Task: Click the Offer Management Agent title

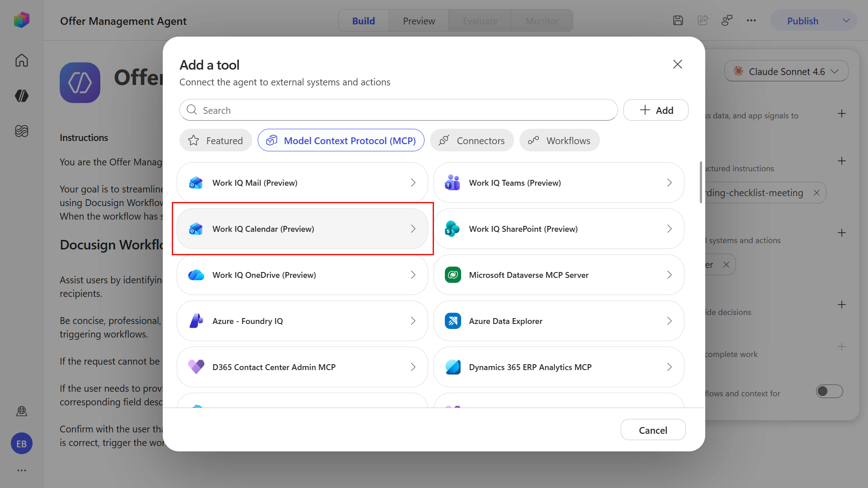Action: [x=123, y=21]
